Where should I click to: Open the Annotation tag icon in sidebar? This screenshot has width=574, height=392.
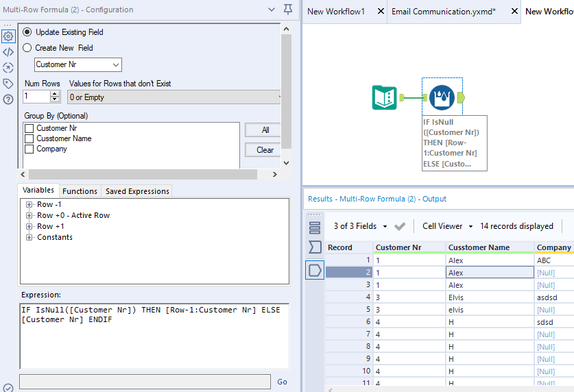[8, 84]
